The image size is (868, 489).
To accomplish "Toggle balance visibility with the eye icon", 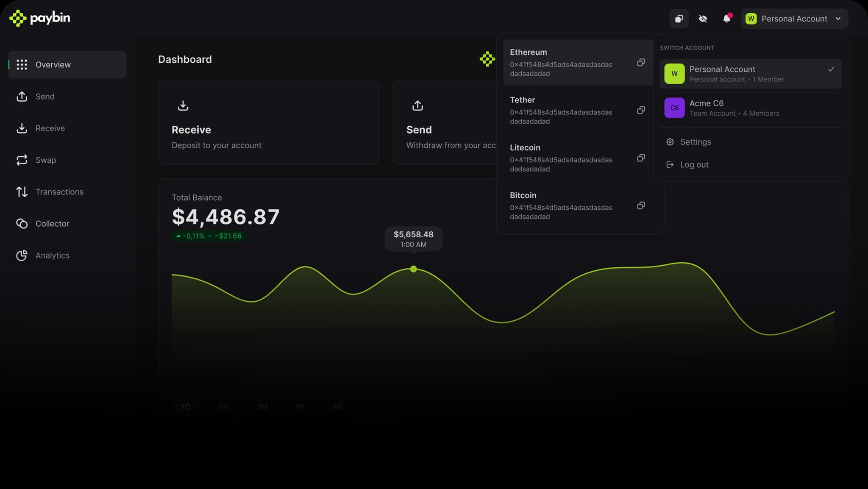I will tap(703, 19).
